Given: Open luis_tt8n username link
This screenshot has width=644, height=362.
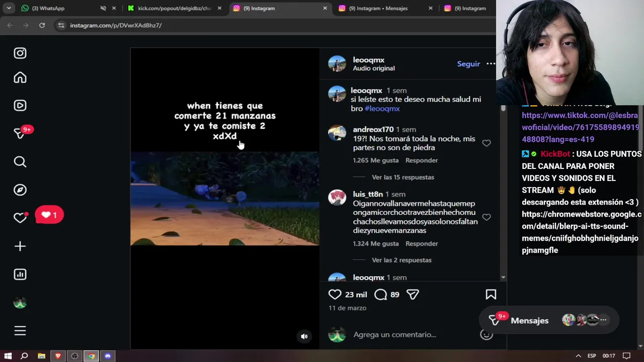Looking at the screenshot, I should tap(368, 194).
